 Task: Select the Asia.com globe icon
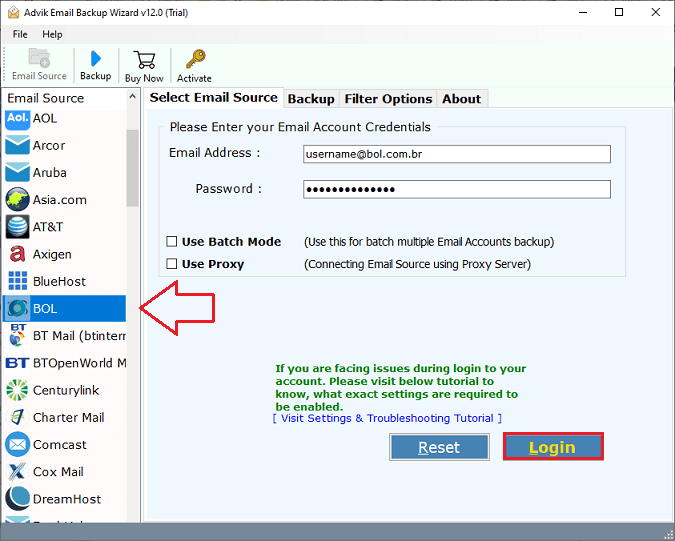(17, 199)
